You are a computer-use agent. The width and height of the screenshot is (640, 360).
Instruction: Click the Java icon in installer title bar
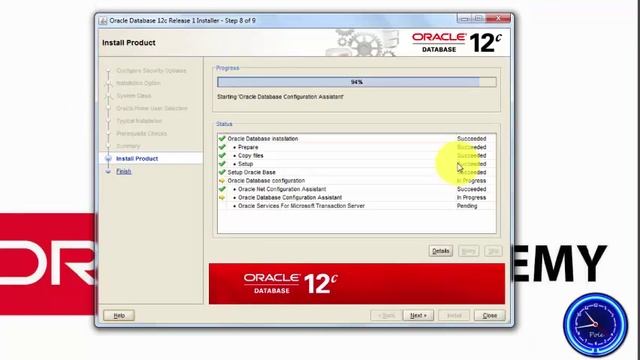point(103,20)
